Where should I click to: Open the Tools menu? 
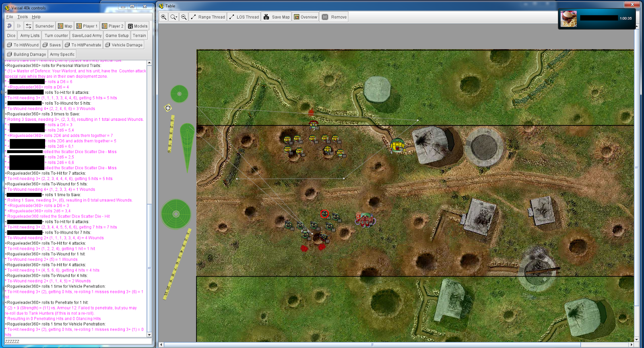point(23,17)
